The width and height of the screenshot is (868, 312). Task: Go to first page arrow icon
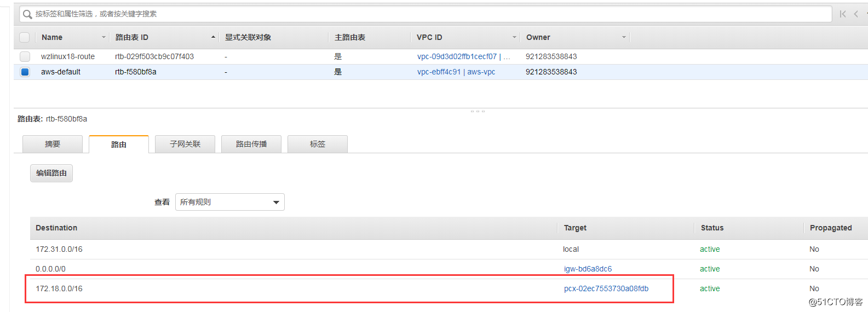[x=843, y=14]
